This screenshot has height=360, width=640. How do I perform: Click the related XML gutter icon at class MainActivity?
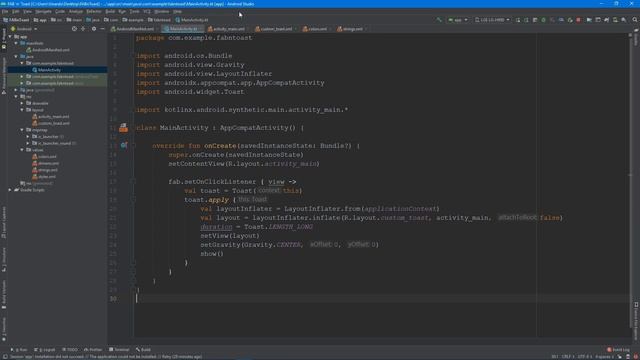point(123,128)
